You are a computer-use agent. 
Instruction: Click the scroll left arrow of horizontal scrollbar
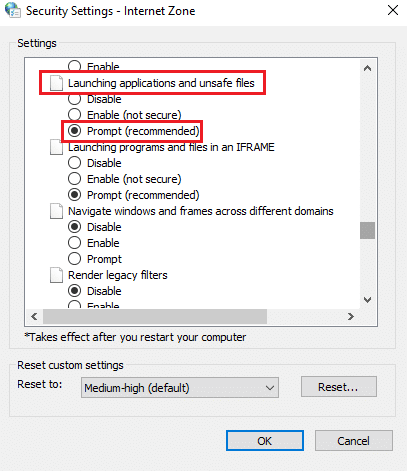pyautogui.click(x=34, y=316)
